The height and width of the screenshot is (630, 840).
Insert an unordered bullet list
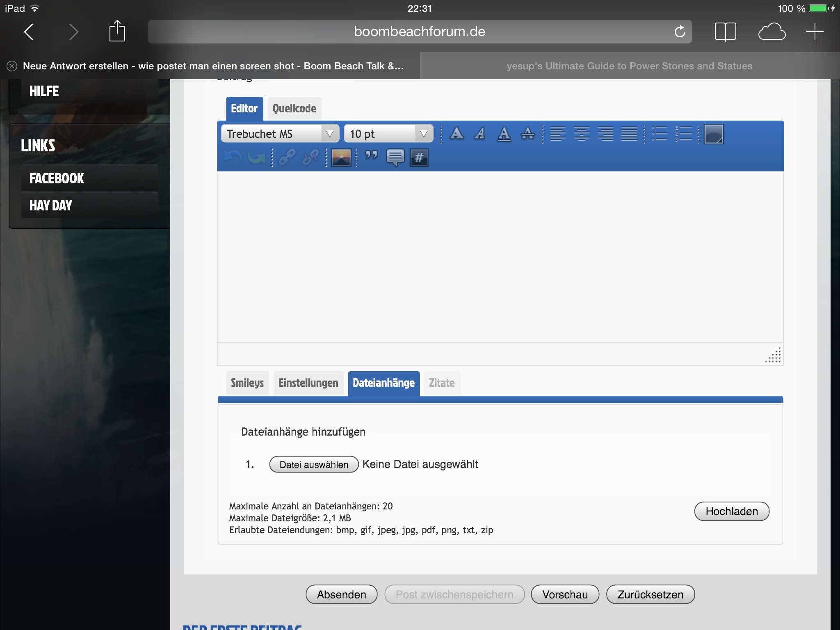[660, 134]
